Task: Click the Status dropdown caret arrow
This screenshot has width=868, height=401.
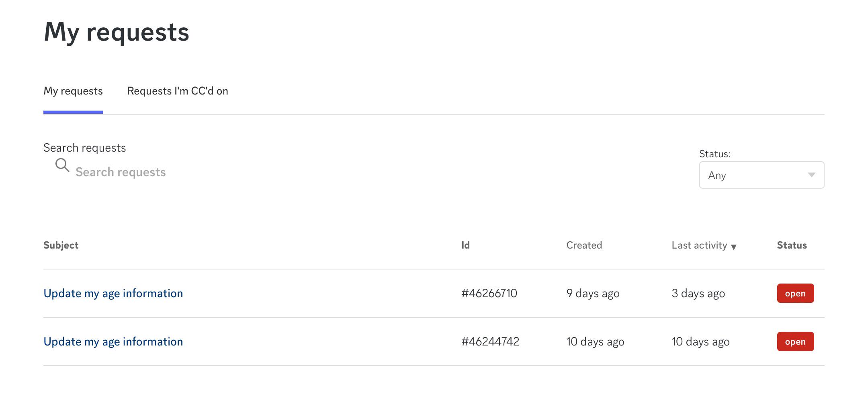Action: [811, 175]
